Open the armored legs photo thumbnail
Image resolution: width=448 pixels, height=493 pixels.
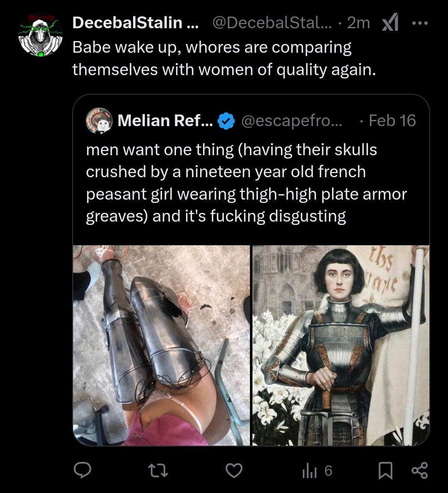pyautogui.click(x=162, y=345)
